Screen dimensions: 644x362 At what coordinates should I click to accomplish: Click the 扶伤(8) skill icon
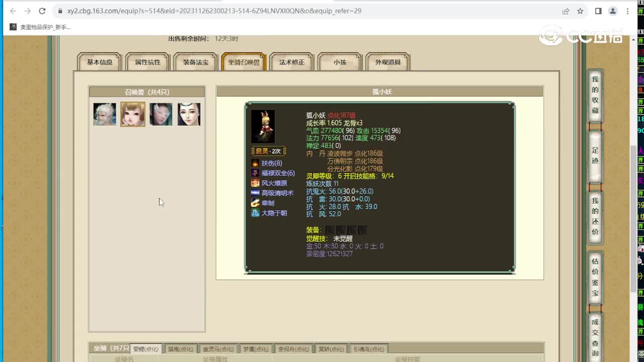[x=256, y=163]
